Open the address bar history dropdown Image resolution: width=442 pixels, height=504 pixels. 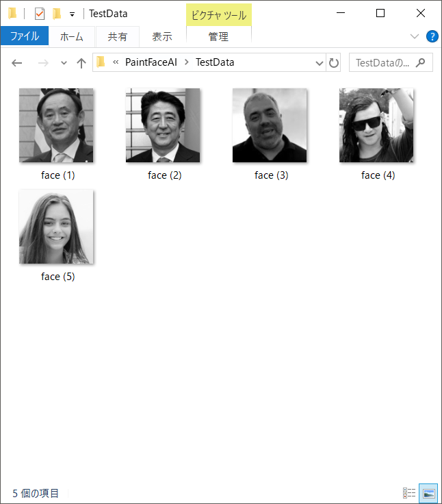pos(320,63)
